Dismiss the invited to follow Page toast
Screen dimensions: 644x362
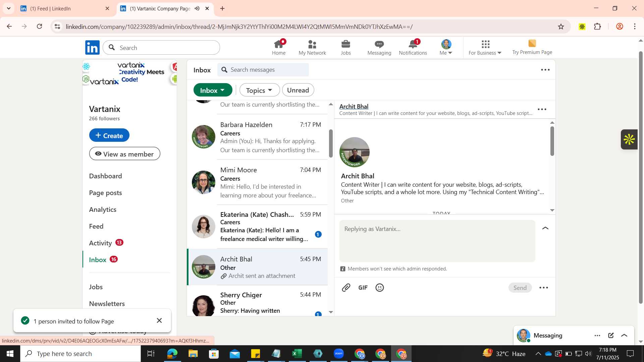pos(159,320)
